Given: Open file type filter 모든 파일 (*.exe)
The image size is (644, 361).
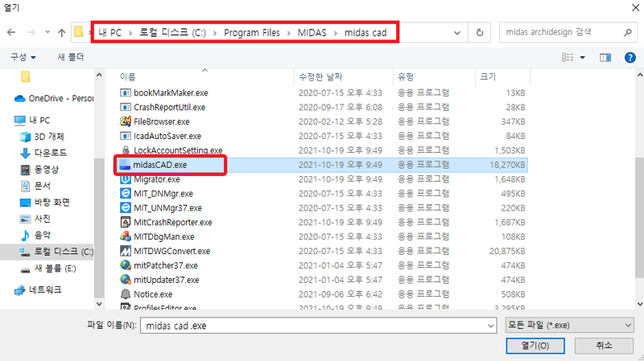Looking at the screenshot, I should click(x=569, y=326).
